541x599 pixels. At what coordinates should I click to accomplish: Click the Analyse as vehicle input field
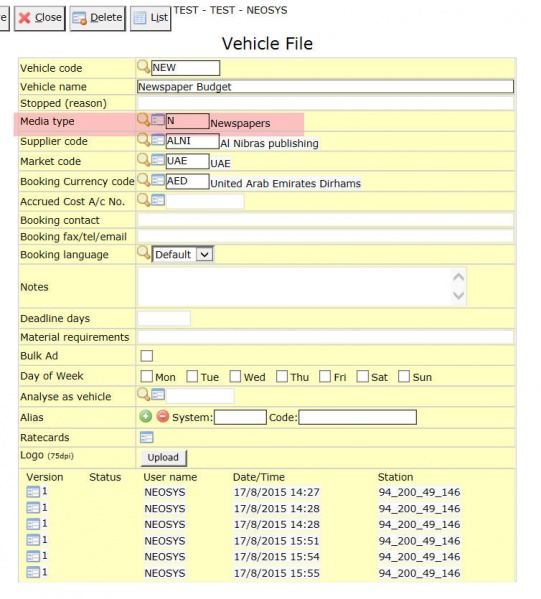[x=200, y=396]
